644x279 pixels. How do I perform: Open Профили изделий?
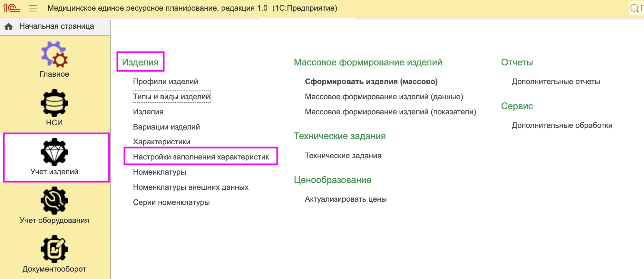click(165, 82)
